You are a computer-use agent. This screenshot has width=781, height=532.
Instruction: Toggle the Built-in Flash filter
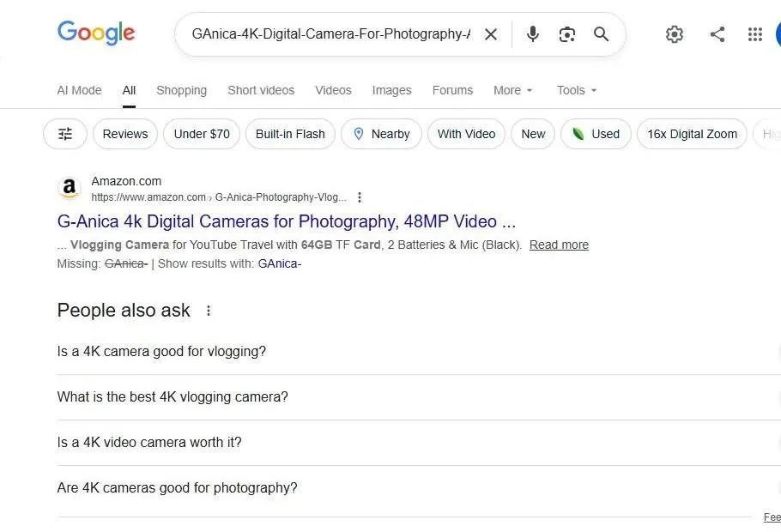pos(290,134)
